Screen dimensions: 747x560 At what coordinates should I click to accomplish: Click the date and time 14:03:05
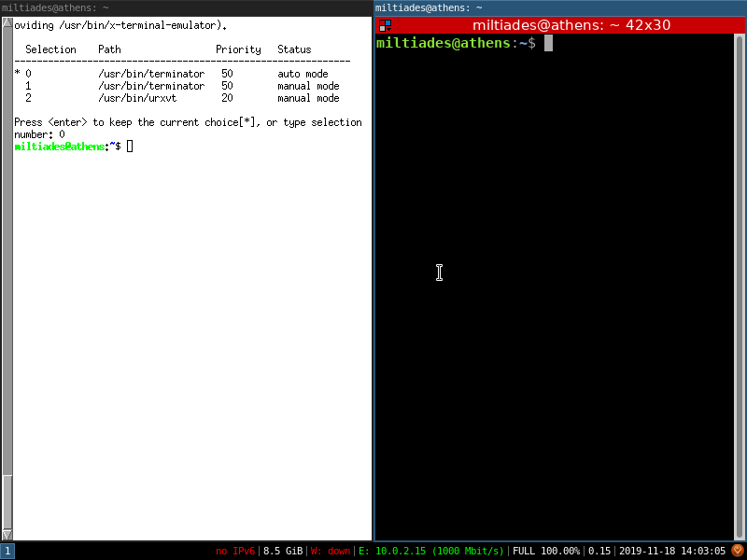672,551
